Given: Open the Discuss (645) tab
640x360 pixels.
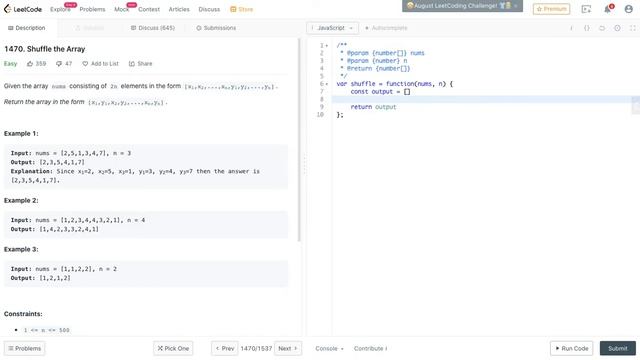Looking at the screenshot, I should 153,28.
